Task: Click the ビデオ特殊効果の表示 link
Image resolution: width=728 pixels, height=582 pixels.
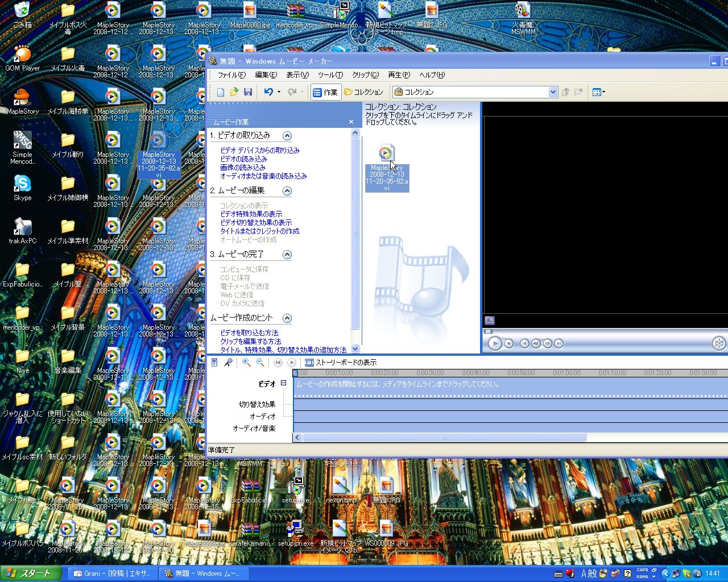Action: click(251, 214)
